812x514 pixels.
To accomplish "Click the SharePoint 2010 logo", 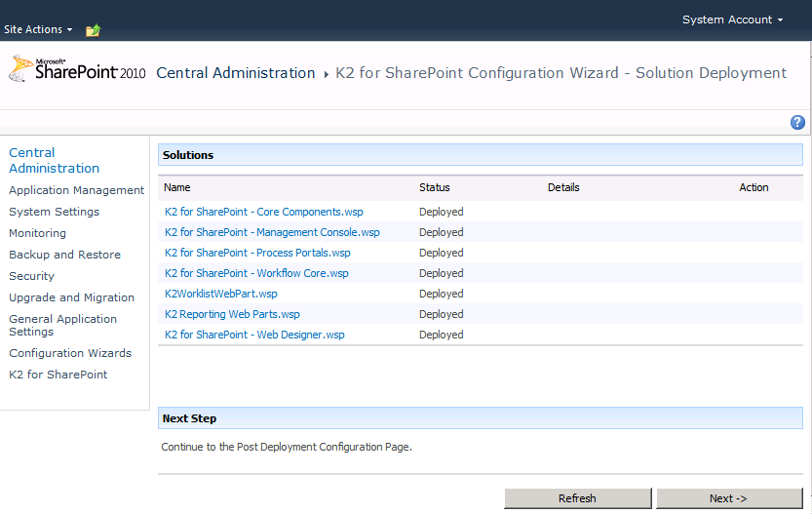I will (x=78, y=69).
